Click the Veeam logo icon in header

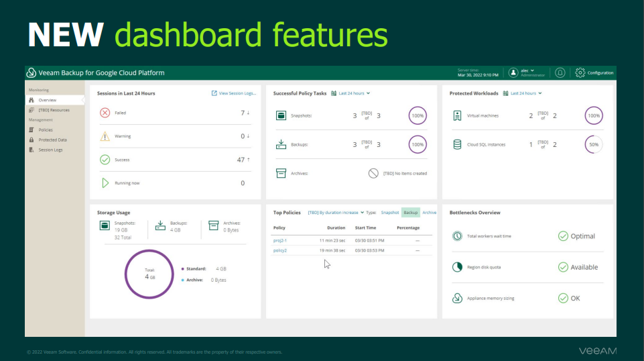tap(31, 72)
